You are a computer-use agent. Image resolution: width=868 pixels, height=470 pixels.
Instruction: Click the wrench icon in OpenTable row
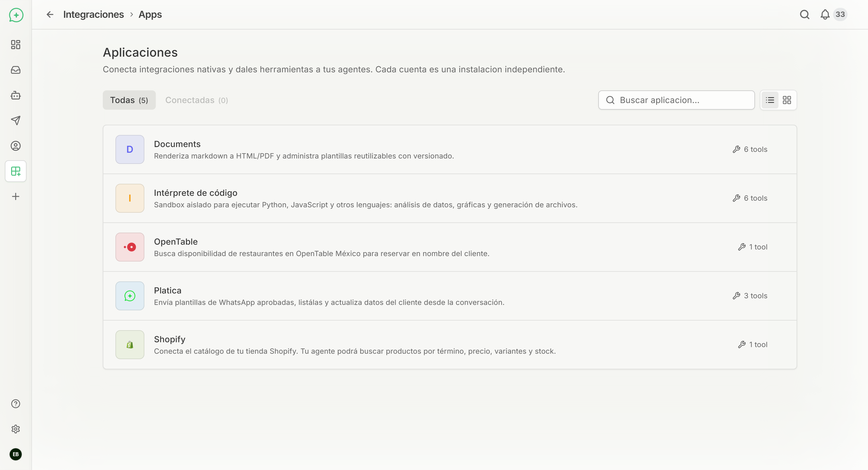click(742, 247)
